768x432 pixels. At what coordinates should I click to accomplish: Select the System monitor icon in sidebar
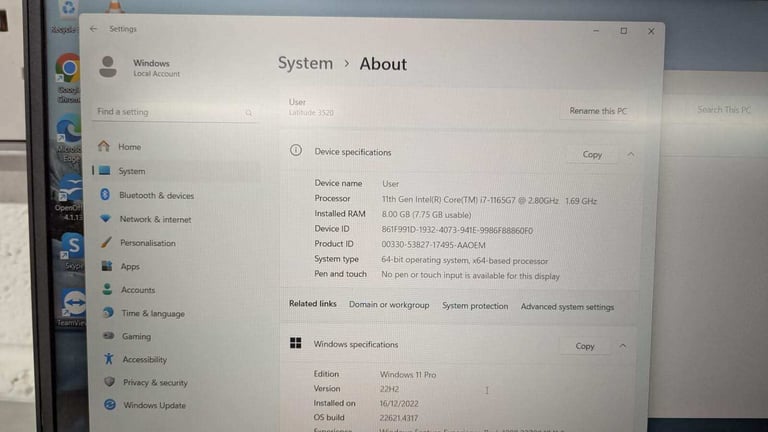coord(104,170)
